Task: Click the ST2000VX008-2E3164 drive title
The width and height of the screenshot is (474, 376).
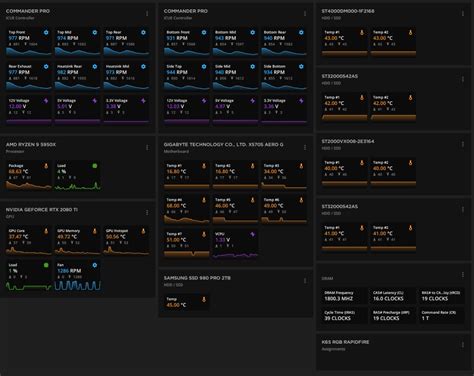Action: 348,141
